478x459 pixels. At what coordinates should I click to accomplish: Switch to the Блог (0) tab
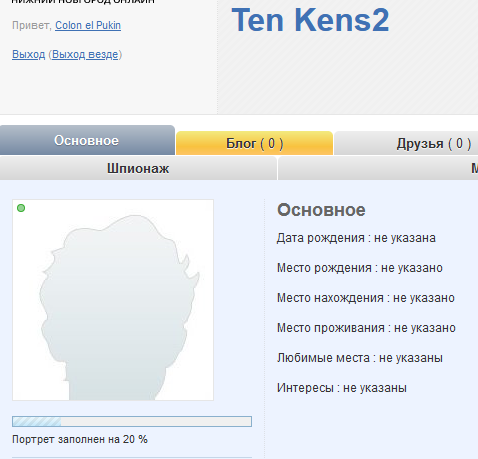(254, 143)
